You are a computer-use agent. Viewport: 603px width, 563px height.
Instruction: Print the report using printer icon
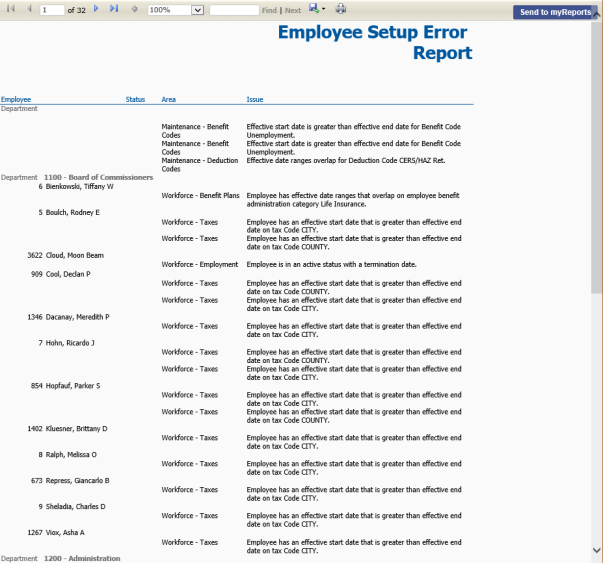coord(340,9)
